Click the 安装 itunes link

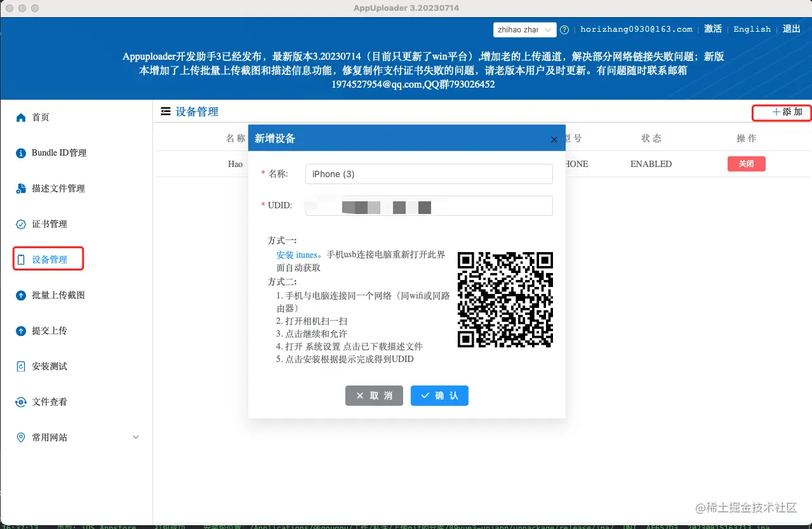click(296, 255)
